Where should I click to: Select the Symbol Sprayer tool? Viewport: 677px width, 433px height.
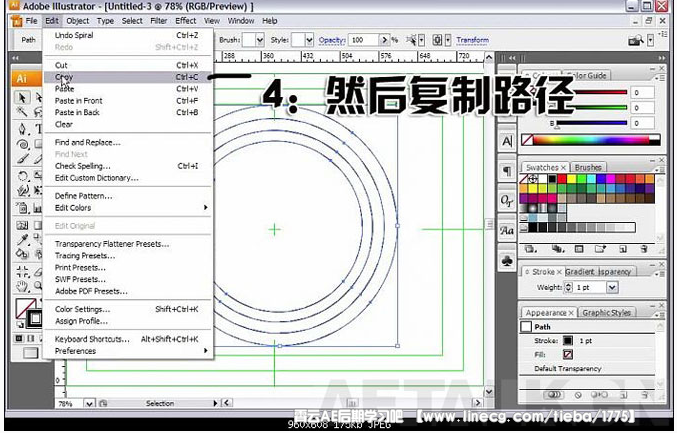(x=22, y=208)
